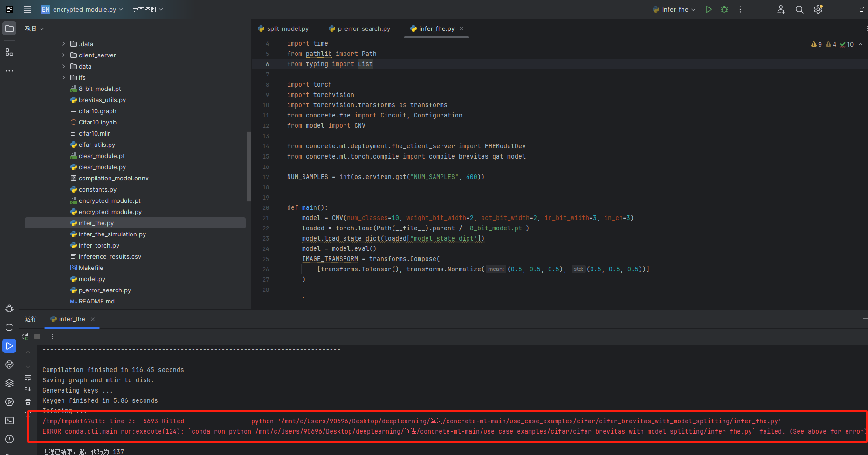This screenshot has height=455, width=868.
Task: Stop the running process in the run panel
Action: point(37,337)
